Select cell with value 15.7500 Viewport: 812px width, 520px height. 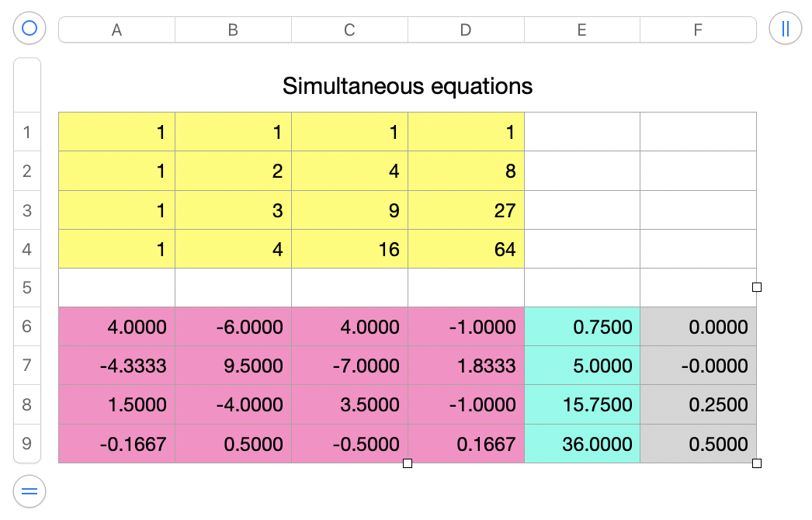(x=582, y=404)
